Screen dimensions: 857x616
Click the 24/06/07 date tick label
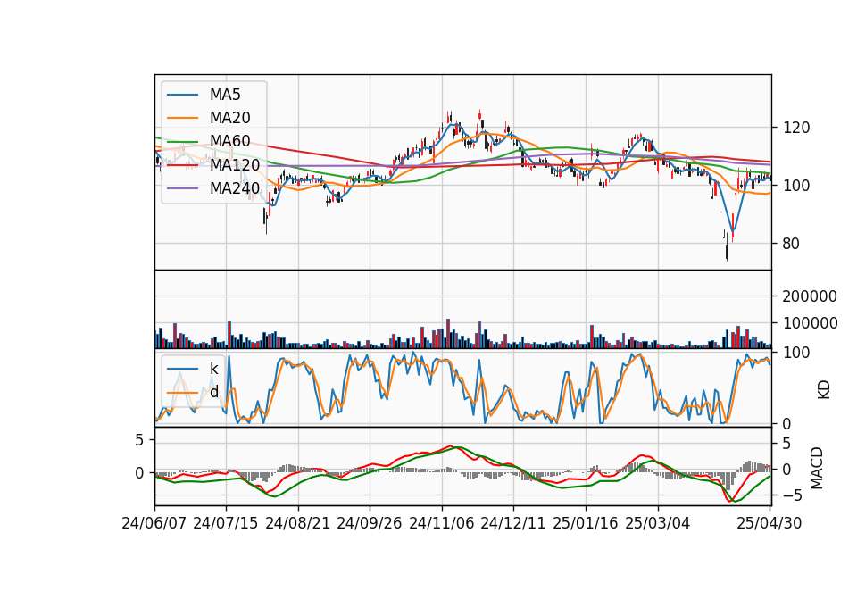coord(154,523)
